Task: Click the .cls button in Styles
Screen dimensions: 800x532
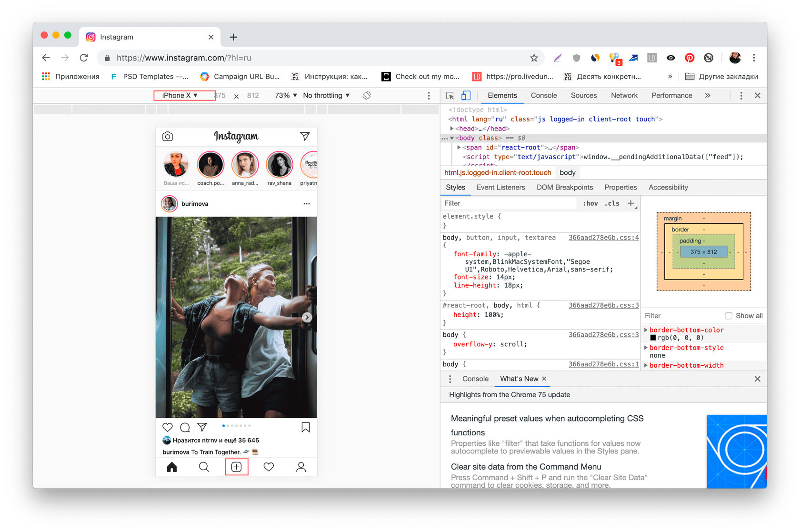Action: [x=612, y=203]
